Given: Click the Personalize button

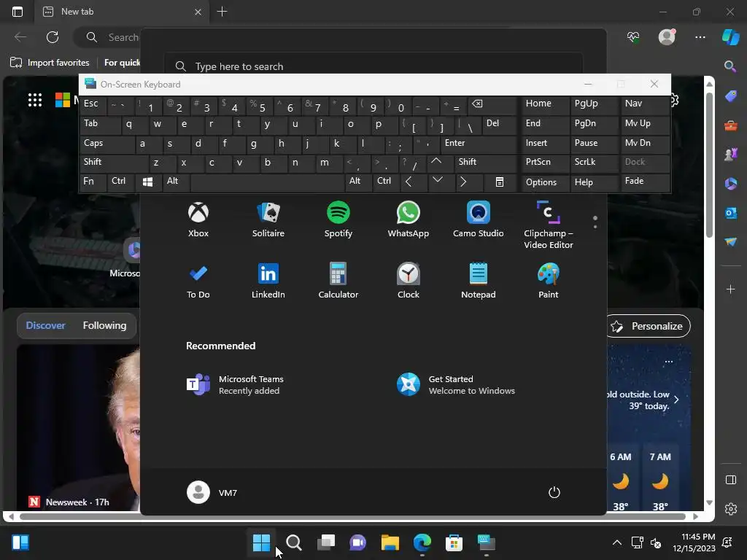Looking at the screenshot, I should [x=649, y=326].
